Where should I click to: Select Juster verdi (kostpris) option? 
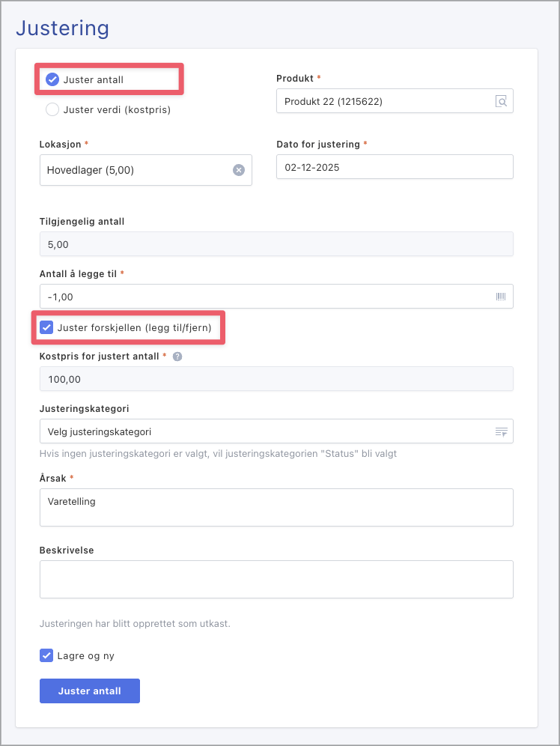tap(52, 109)
